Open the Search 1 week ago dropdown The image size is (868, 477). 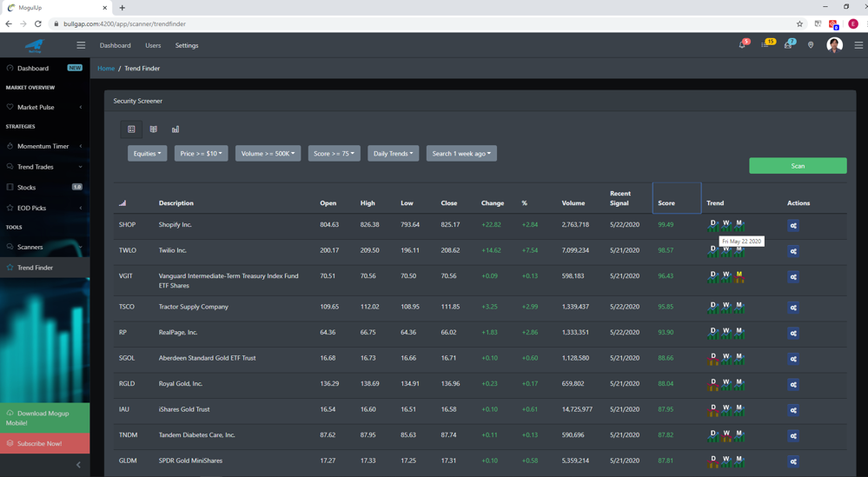[461, 153]
